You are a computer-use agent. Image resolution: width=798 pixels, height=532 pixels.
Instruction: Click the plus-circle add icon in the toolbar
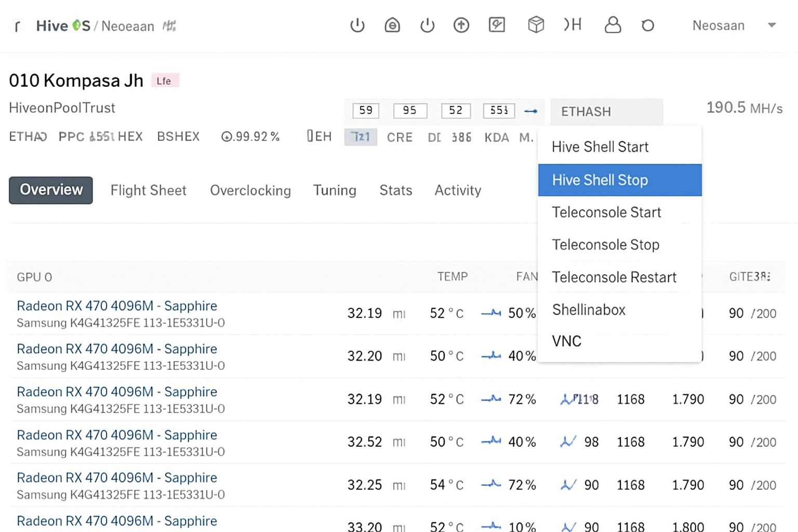[x=461, y=25]
